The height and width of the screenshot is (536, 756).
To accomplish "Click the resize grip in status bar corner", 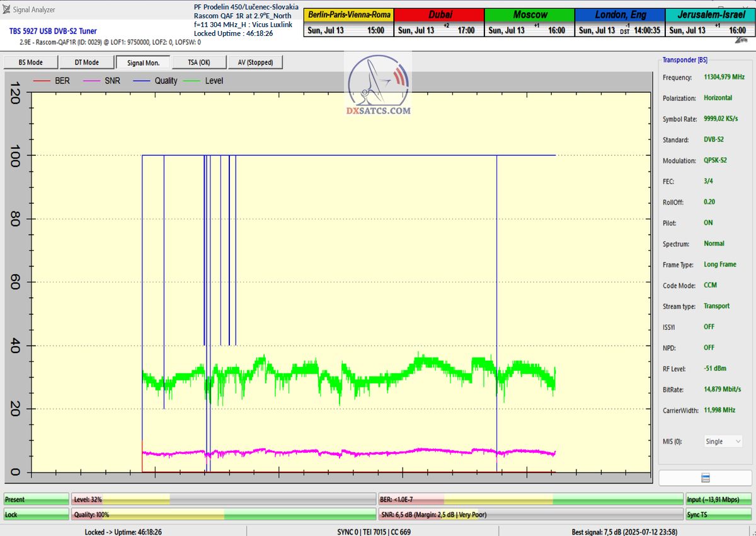I will click(x=751, y=532).
